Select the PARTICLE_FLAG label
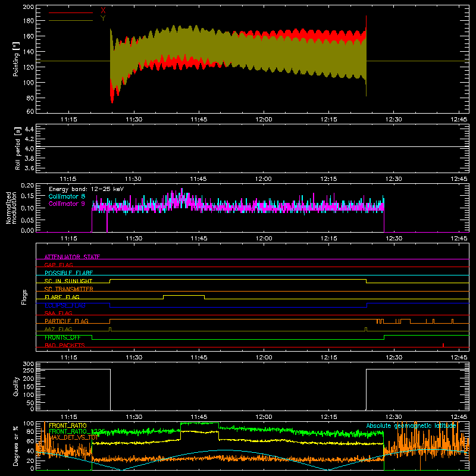The image size is (476, 476). coord(67,321)
